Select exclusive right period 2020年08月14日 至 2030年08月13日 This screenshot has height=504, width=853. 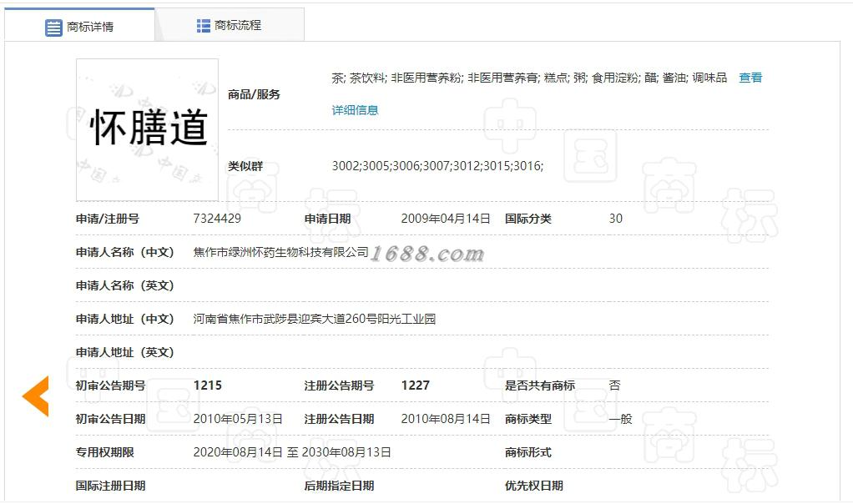pyautogui.click(x=292, y=452)
